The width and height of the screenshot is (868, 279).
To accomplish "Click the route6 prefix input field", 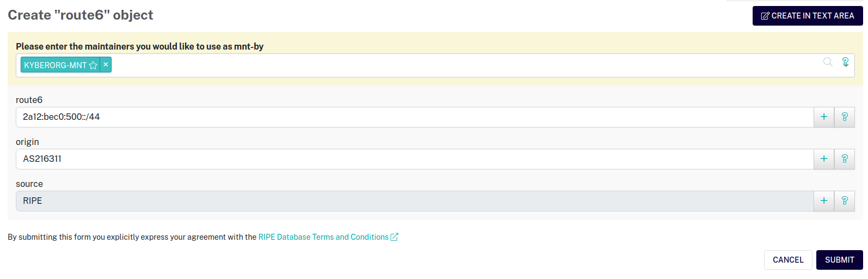I will click(x=414, y=117).
